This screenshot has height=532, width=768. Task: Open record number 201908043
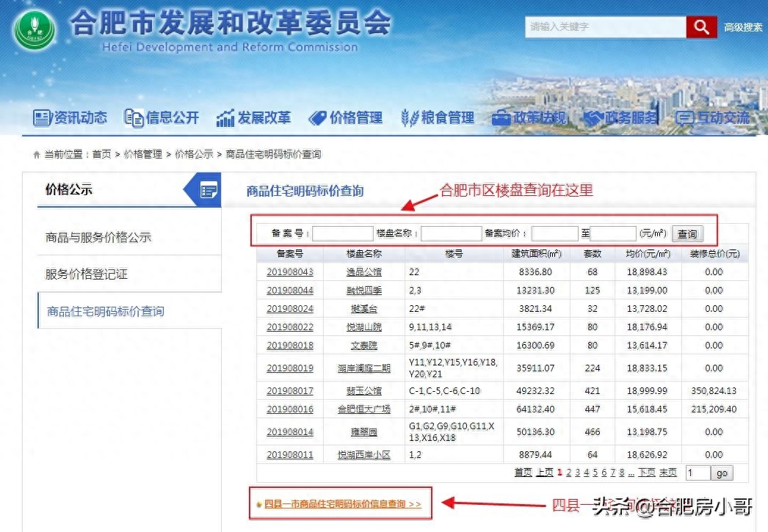pos(290,272)
